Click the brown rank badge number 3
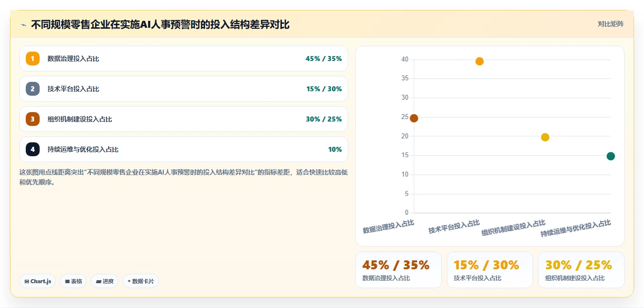The width and height of the screenshot is (644, 308). [x=33, y=119]
